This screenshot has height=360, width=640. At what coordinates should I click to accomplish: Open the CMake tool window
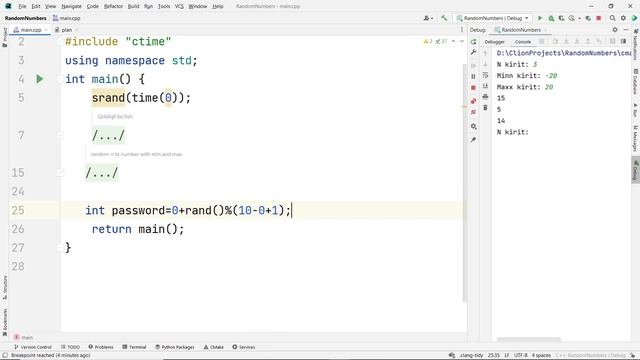(x=213, y=347)
